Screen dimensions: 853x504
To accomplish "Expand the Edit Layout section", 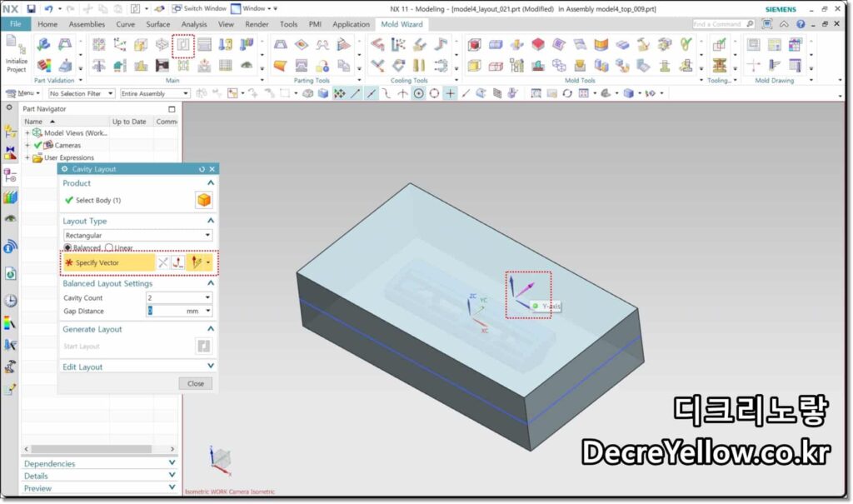I will pyautogui.click(x=211, y=367).
